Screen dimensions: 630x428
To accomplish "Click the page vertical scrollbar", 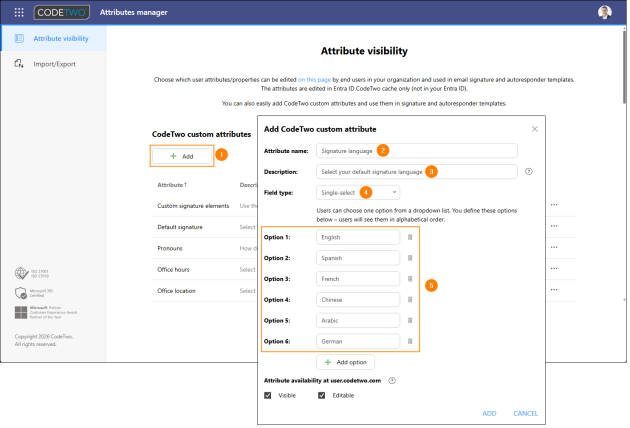I will coord(624,66).
